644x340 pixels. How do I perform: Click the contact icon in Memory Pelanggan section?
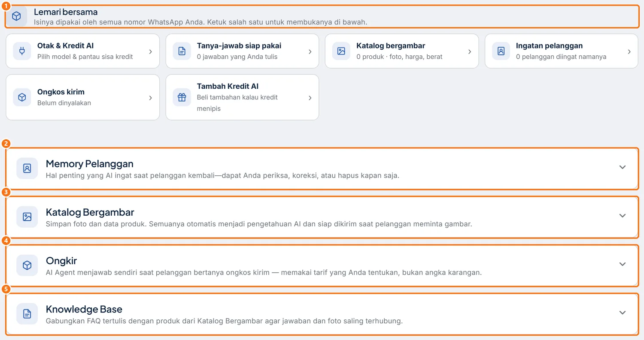pos(27,168)
